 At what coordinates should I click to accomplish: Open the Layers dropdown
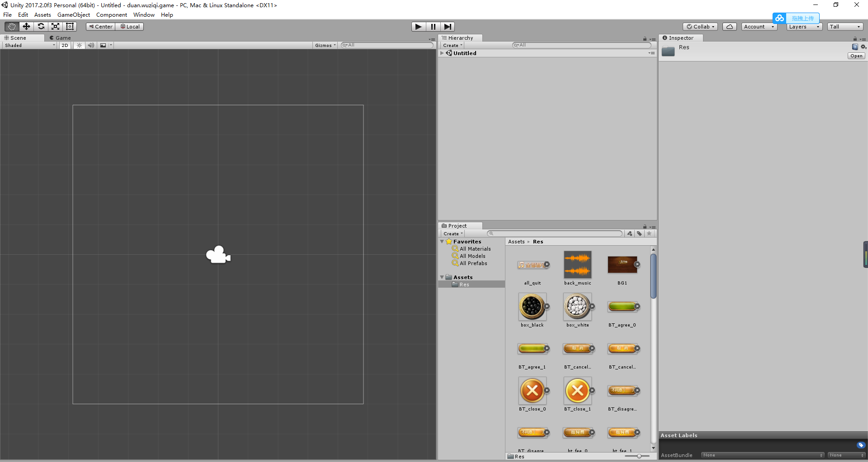click(x=803, y=26)
